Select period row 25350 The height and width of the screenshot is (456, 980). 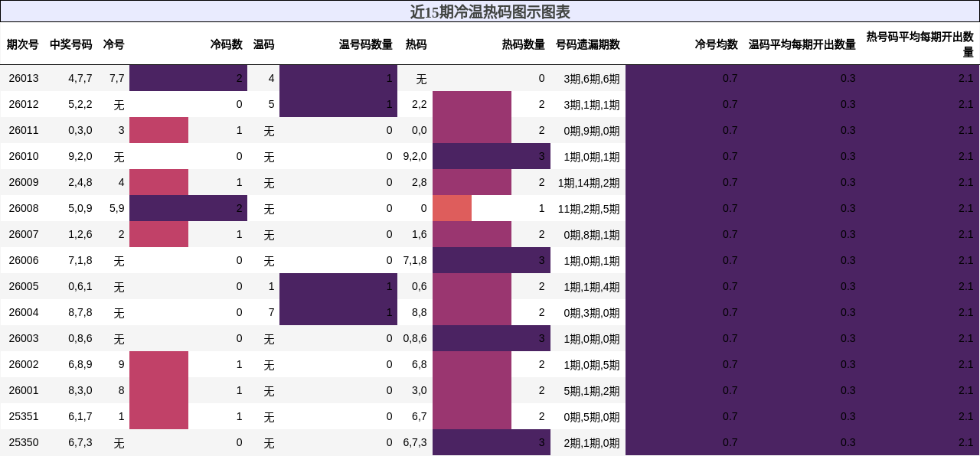tap(23, 442)
